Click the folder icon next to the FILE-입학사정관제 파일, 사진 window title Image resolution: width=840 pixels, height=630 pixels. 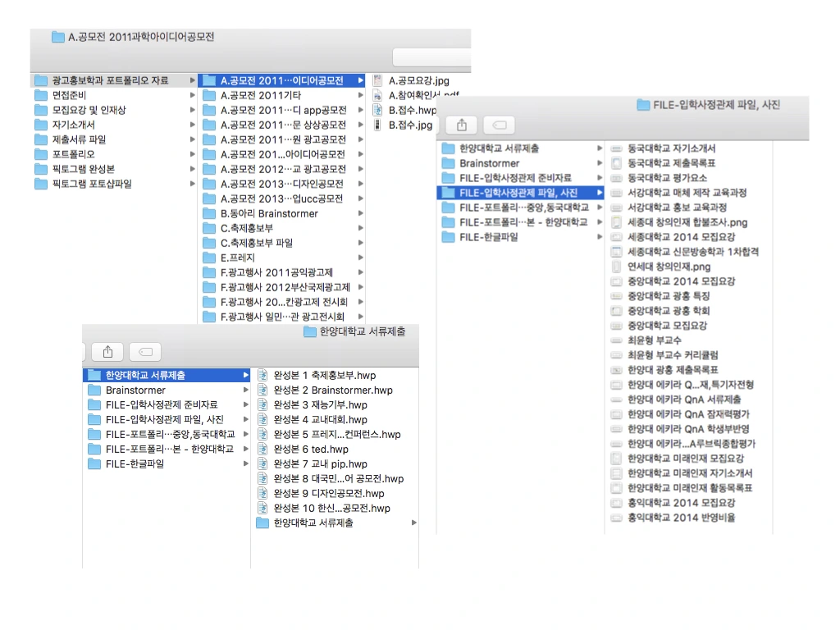coord(643,104)
